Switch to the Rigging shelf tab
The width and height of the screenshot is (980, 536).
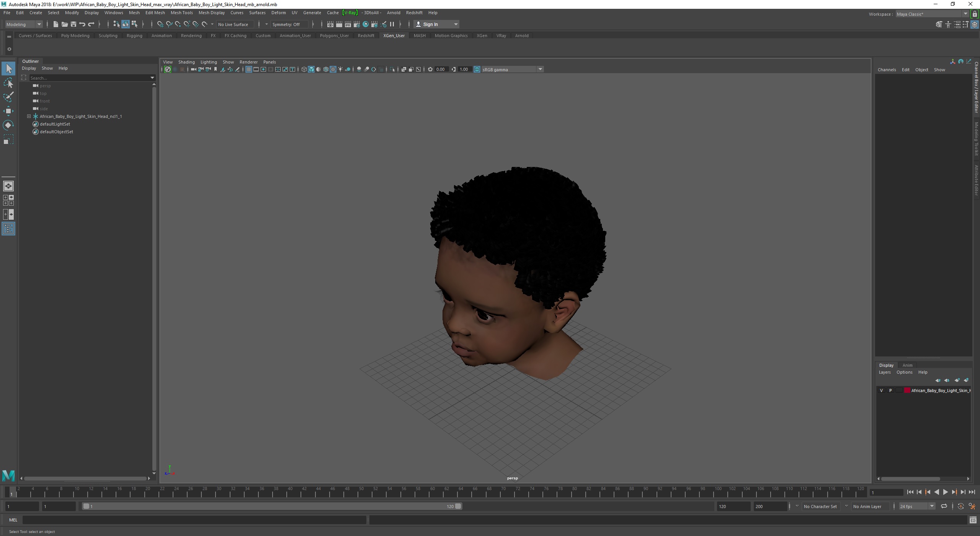coord(134,36)
